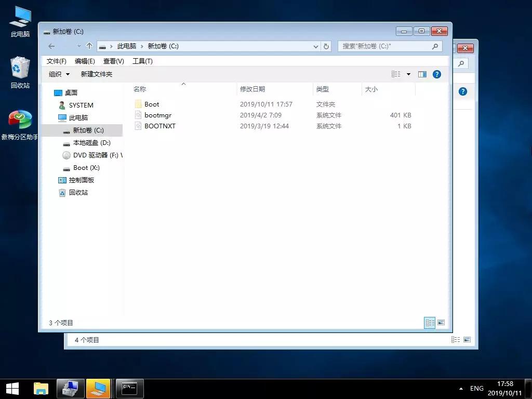The image size is (532, 399).
Task: Click the up-one-level arrow icon
Action: point(88,46)
